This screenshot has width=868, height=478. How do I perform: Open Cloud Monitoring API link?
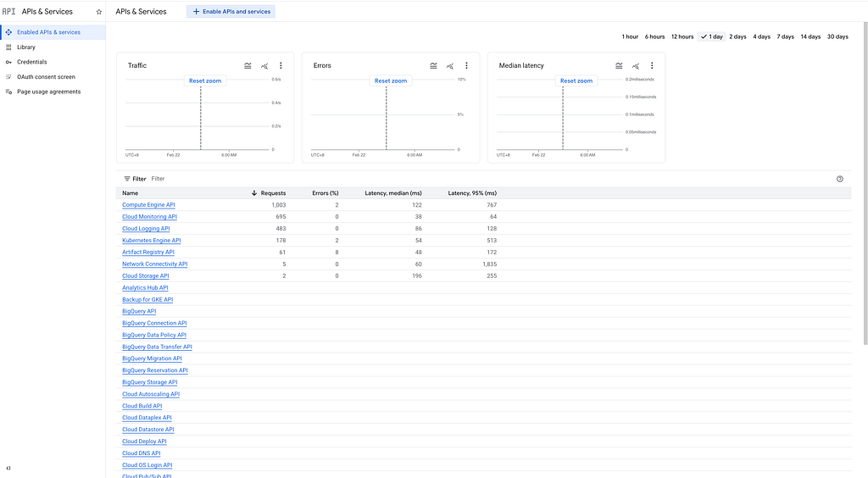149,217
